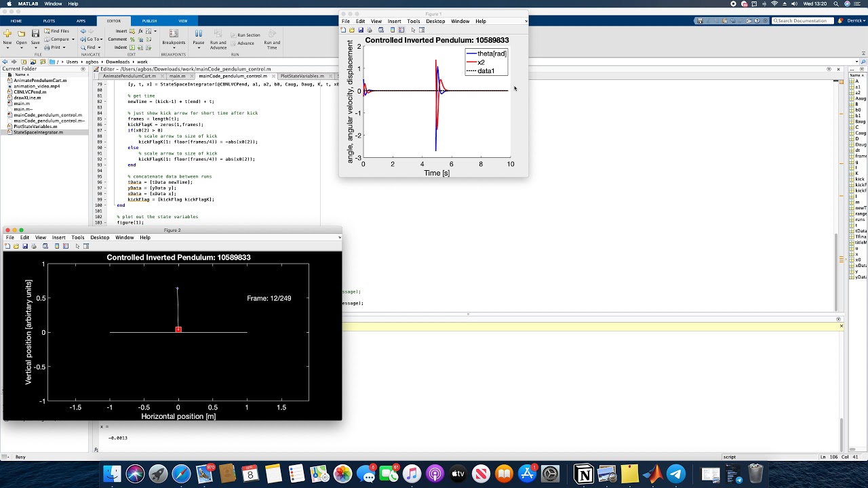Click Open File icon in Figure 2 toolbar
Viewport: 868px width, 488px height.
click(x=16, y=246)
